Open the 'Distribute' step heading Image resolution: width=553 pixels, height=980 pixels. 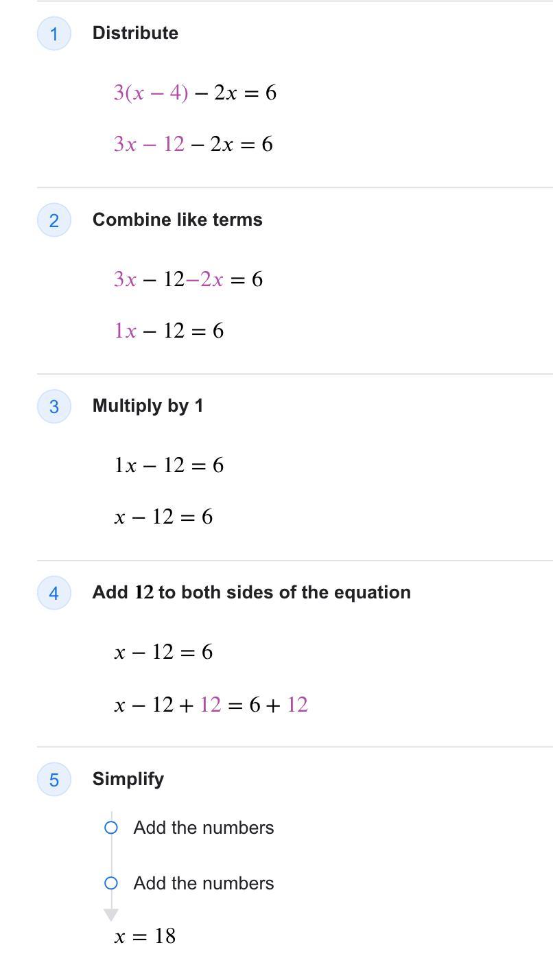135,33
